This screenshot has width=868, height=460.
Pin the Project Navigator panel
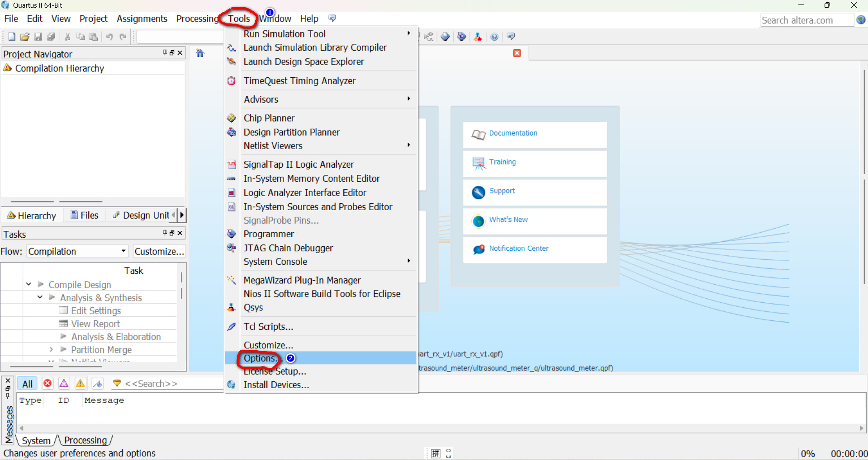point(165,53)
